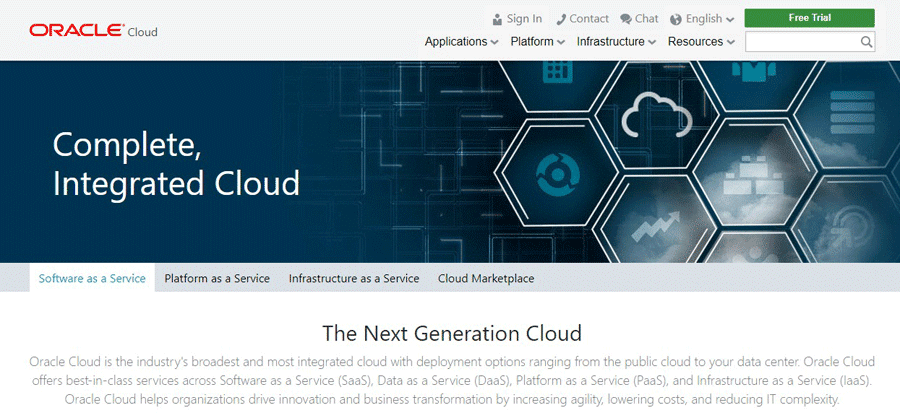Click the cloud icon hexagon in banner

tap(657, 115)
